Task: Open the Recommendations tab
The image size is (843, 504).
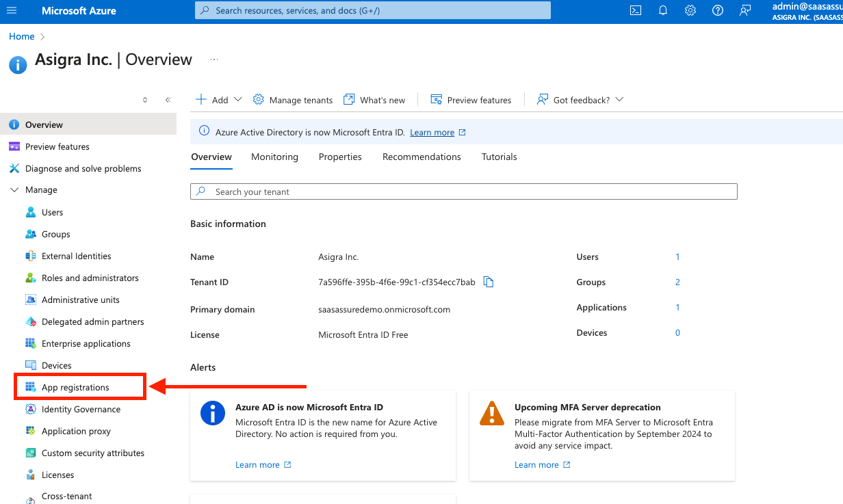Action: coord(421,157)
